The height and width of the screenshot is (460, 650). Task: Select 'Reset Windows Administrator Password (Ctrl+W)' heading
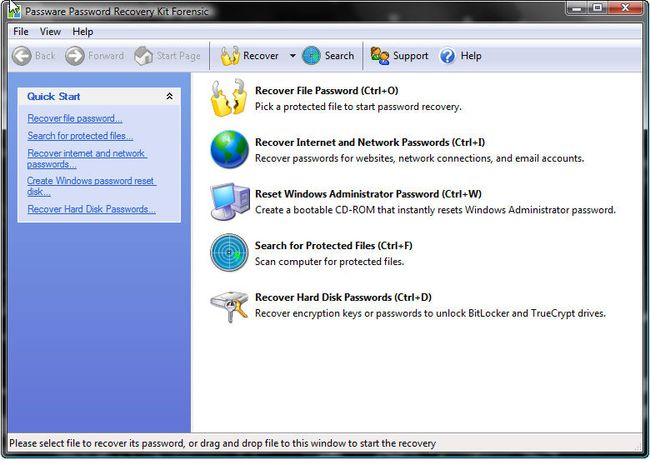coord(368,194)
